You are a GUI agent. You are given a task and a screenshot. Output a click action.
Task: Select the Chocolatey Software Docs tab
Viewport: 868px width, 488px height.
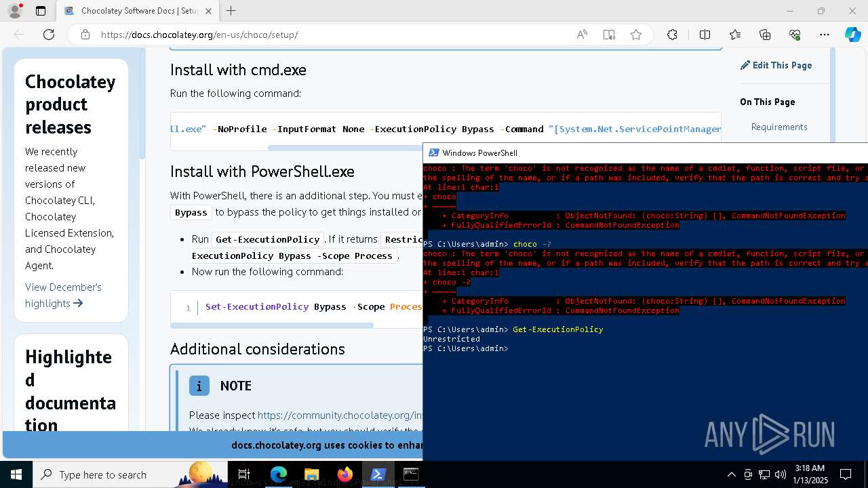coord(138,11)
